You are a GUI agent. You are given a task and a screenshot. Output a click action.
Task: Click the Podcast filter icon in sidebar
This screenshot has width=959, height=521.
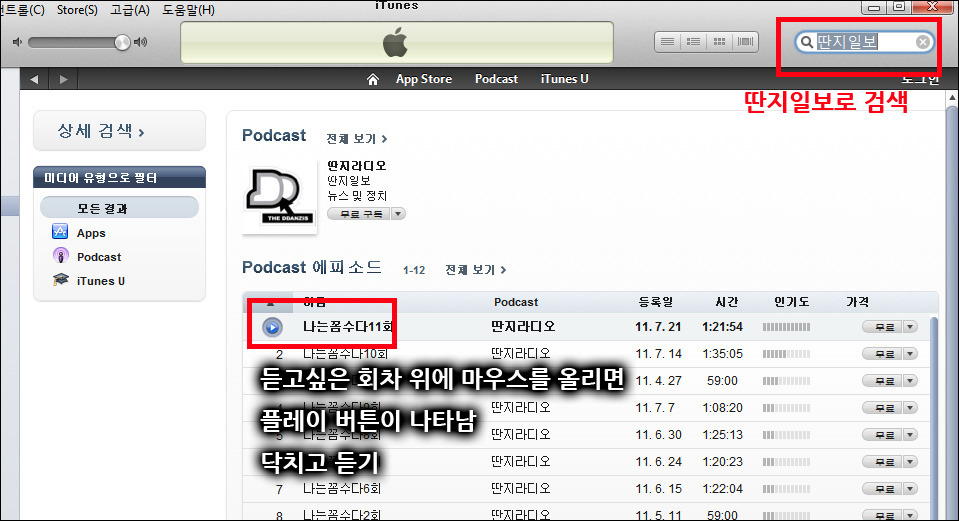tap(60, 256)
